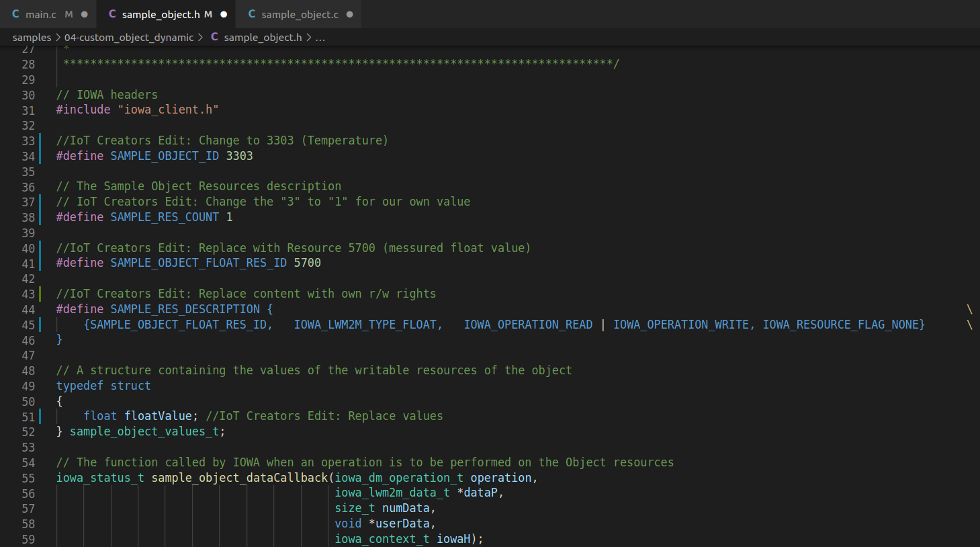This screenshot has width=980, height=547.
Task: Click SAMPLE_RES_DESCRIPTION macro name
Action: (185, 309)
